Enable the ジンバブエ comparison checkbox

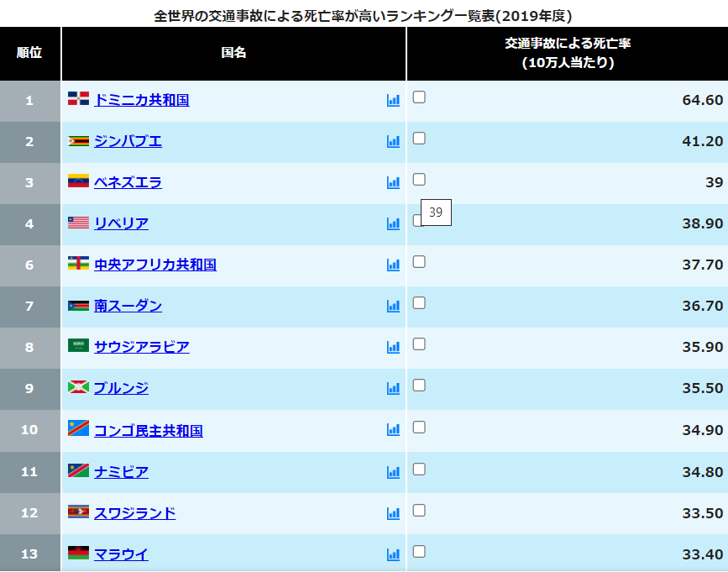coord(419,138)
